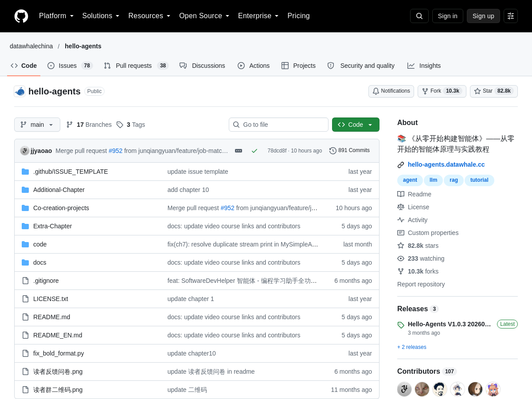532x399 pixels.
Task: Click the jjyaoao commit author avatar
Action: [x=25, y=151]
